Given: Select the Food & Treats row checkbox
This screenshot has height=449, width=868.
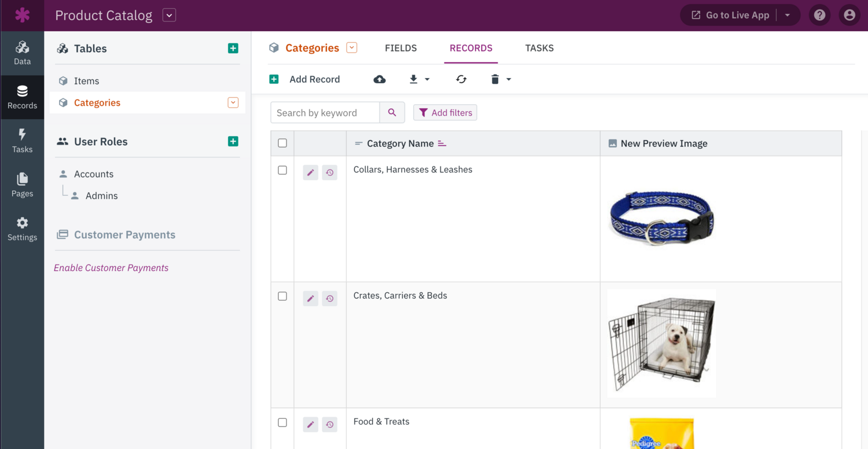Looking at the screenshot, I should (282, 422).
